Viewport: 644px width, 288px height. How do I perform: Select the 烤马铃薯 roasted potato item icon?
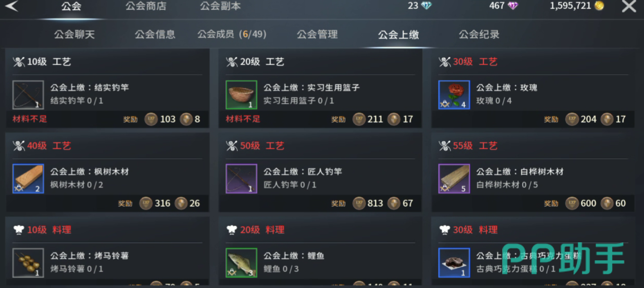(x=28, y=263)
